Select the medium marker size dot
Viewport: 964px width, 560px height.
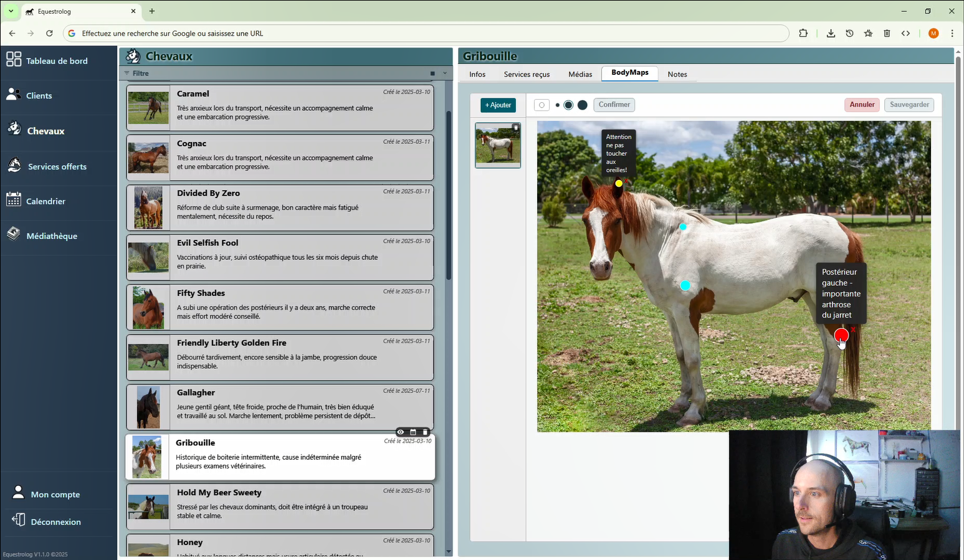(568, 105)
